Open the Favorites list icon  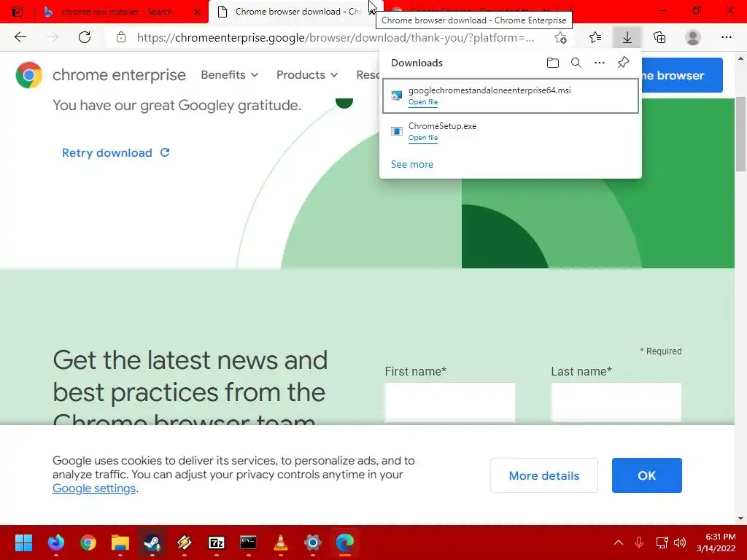[595, 37]
